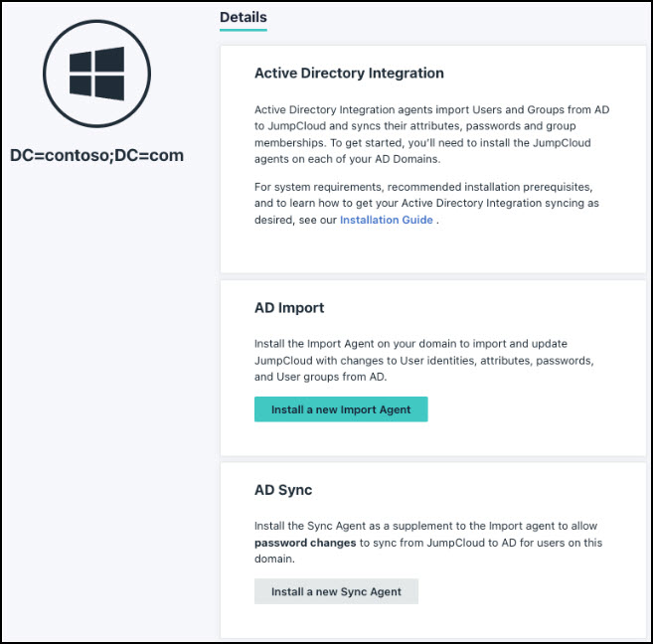Open the Details tab
Screen dimensions: 653x644
[x=243, y=17]
